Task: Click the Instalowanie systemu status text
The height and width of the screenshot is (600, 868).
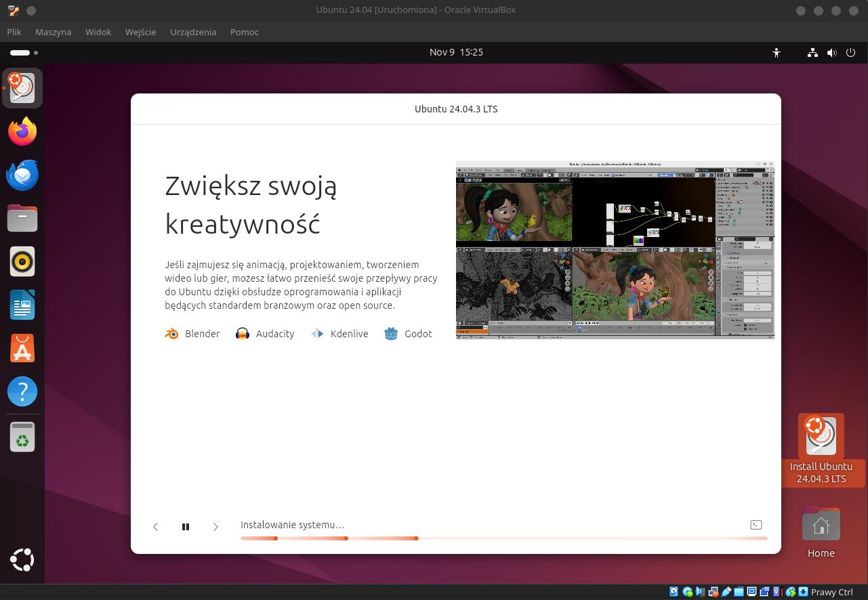Action: tap(293, 525)
